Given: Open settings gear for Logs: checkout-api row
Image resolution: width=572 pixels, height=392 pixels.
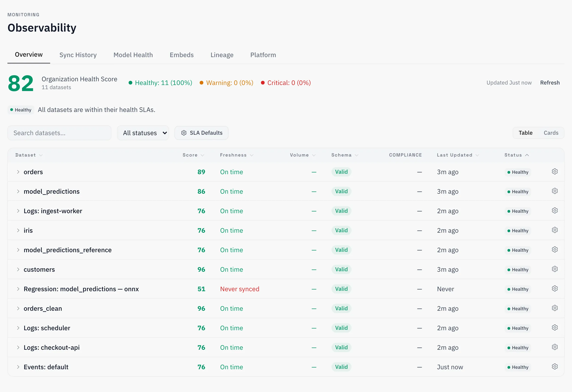Looking at the screenshot, I should [555, 347].
